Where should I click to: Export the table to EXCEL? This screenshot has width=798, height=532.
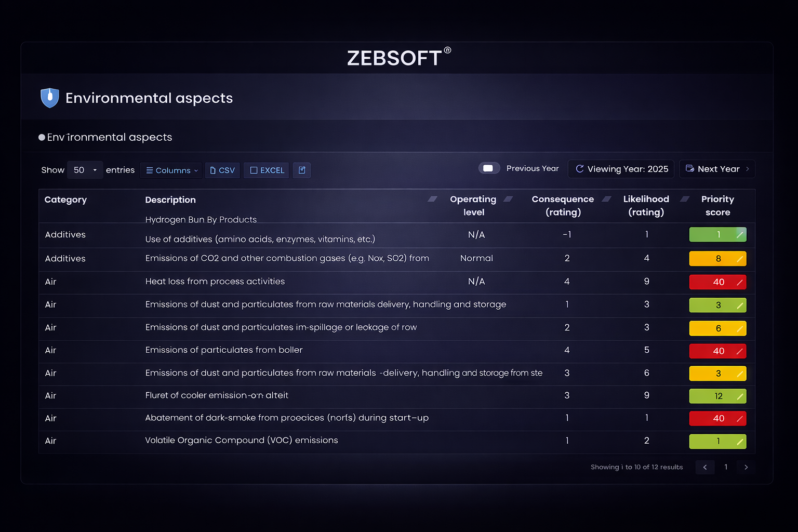point(268,170)
